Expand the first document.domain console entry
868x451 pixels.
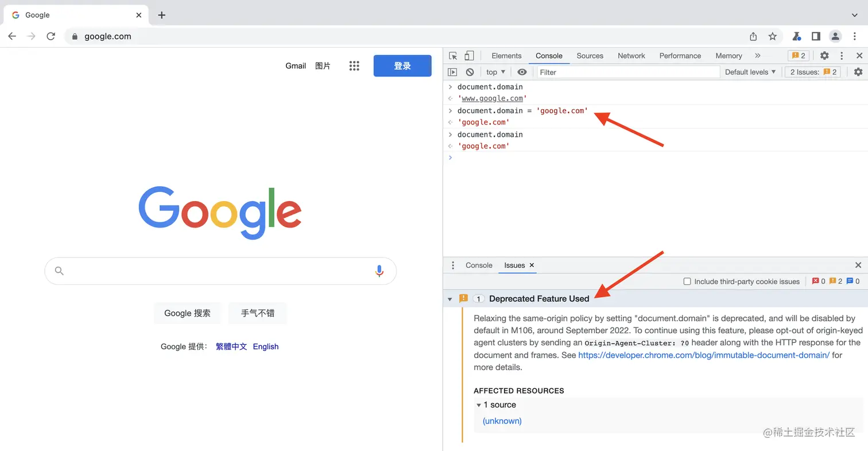(451, 87)
